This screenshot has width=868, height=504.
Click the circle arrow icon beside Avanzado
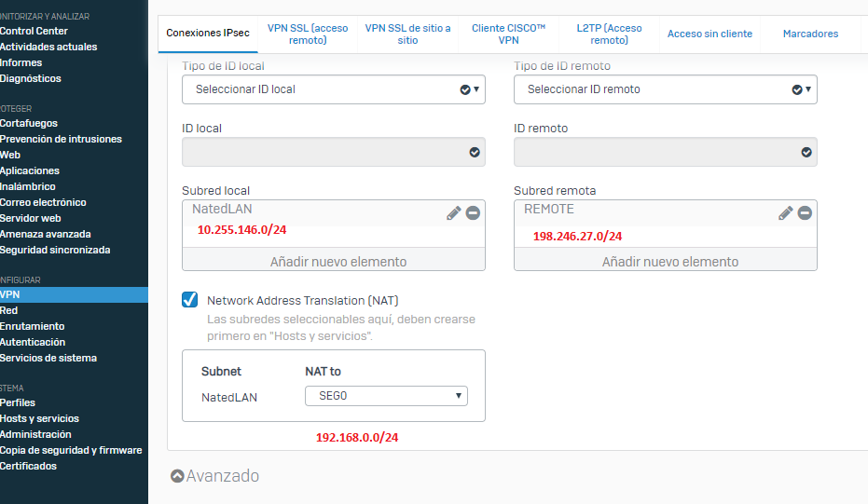click(177, 476)
